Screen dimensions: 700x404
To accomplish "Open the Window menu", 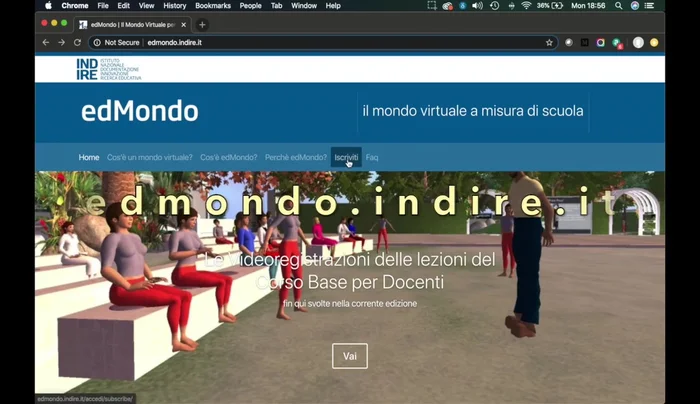I will [304, 6].
